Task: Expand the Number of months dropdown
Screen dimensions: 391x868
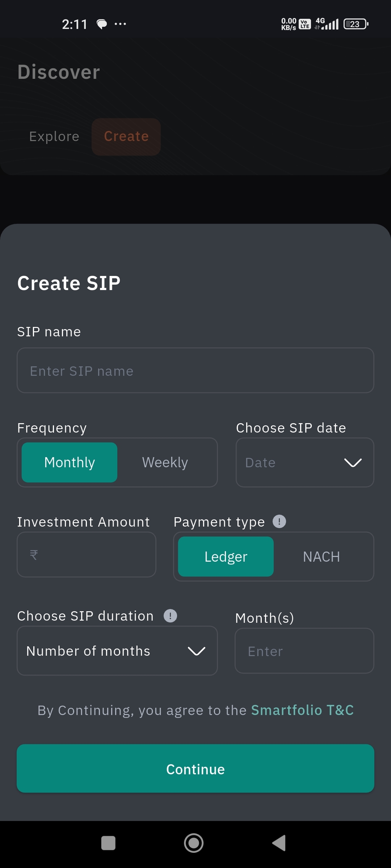Action: coord(117,651)
